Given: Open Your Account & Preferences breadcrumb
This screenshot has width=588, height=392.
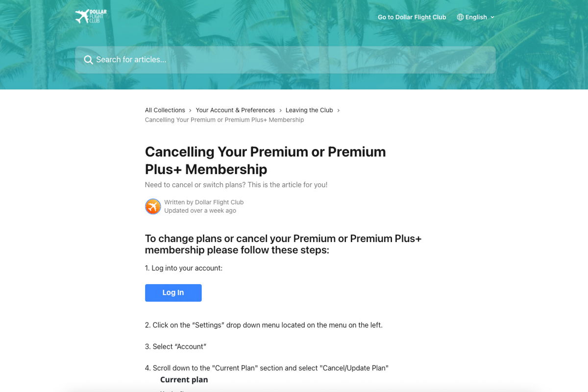Looking at the screenshot, I should click(x=235, y=110).
